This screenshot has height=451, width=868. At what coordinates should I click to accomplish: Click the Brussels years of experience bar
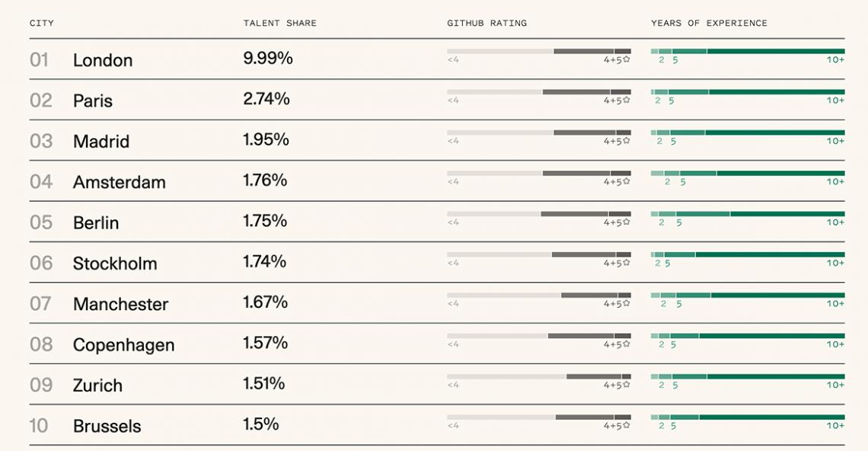coord(748,417)
